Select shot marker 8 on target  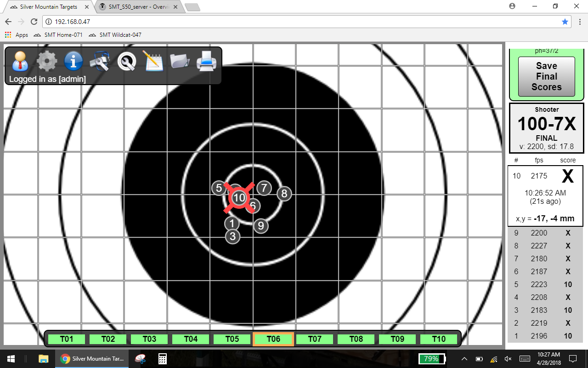pos(284,194)
